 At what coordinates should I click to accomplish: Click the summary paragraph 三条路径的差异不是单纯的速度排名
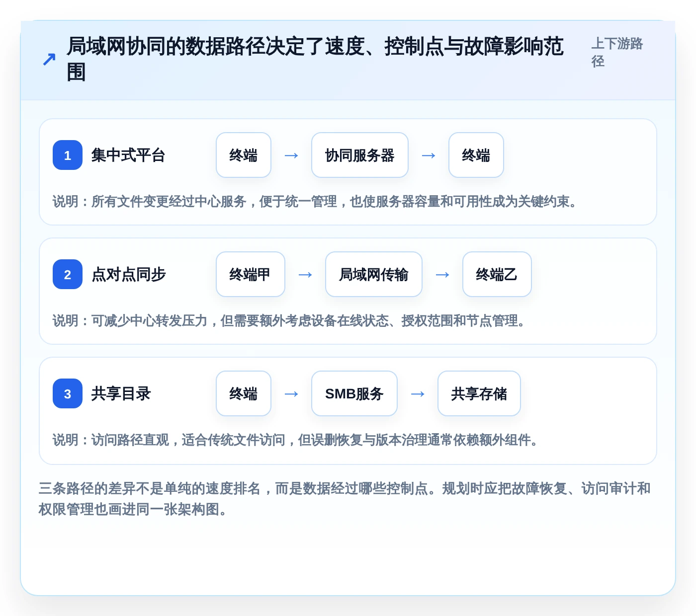point(345,499)
